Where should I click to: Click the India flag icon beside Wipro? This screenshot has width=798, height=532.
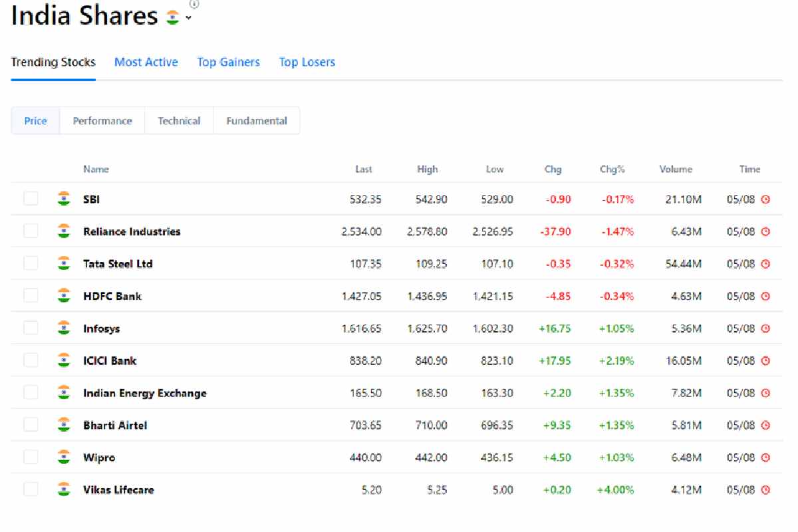[64, 457]
